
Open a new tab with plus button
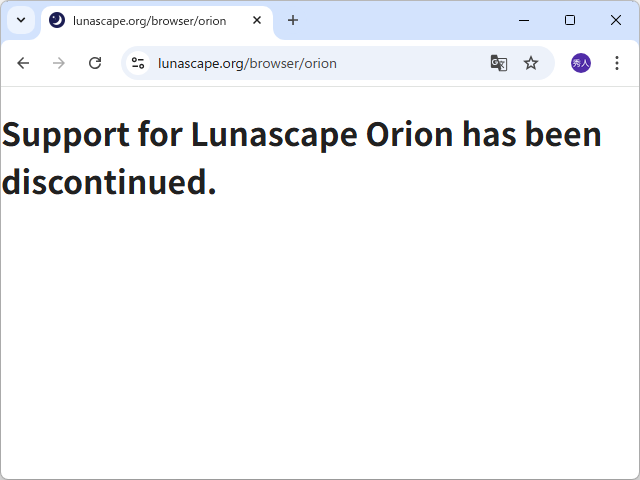pyautogui.click(x=293, y=20)
